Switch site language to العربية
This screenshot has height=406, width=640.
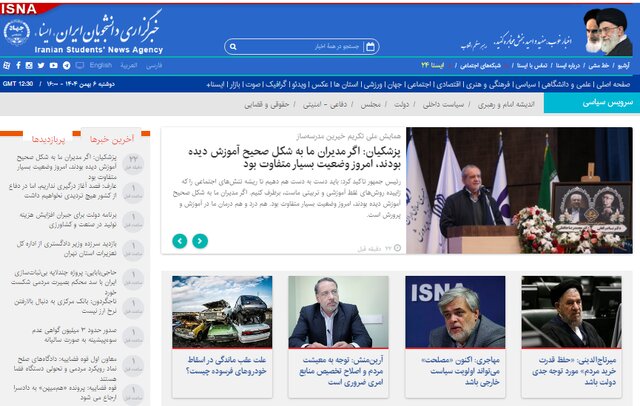click(x=129, y=65)
